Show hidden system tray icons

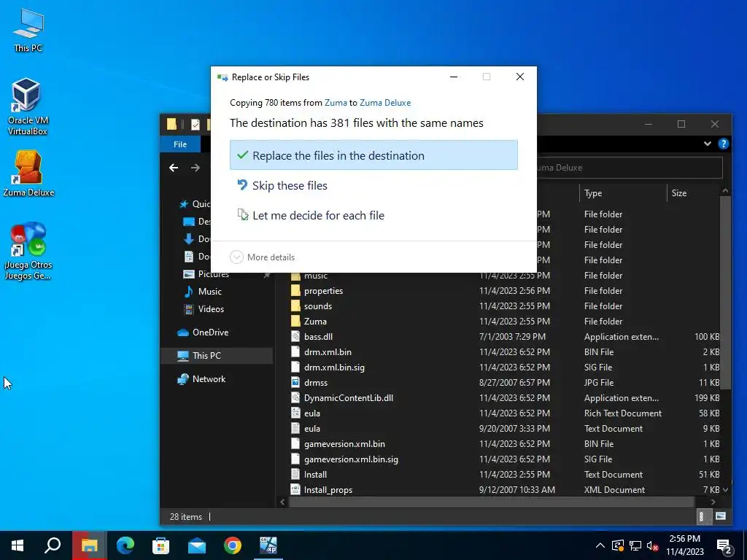pyautogui.click(x=600, y=545)
